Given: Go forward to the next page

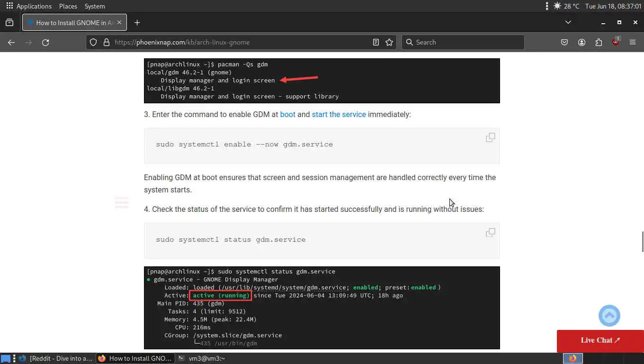Looking at the screenshot, I should click(x=28, y=42).
